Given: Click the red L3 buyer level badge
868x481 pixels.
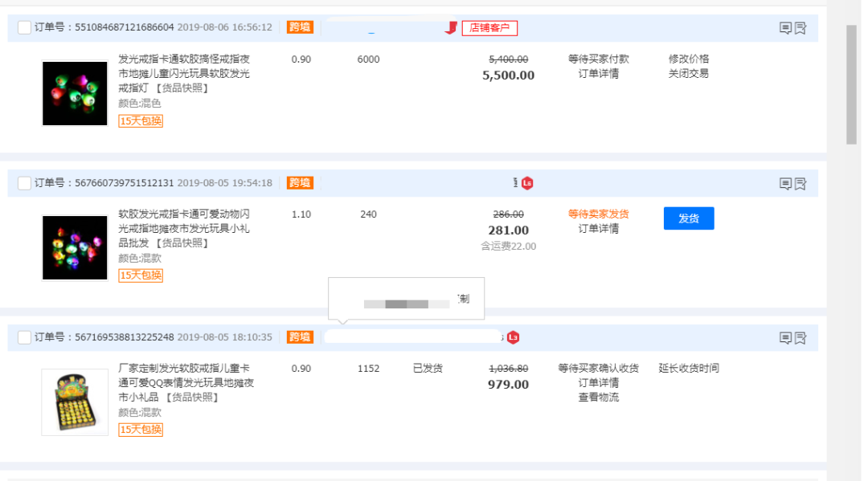Looking at the screenshot, I should [513, 337].
